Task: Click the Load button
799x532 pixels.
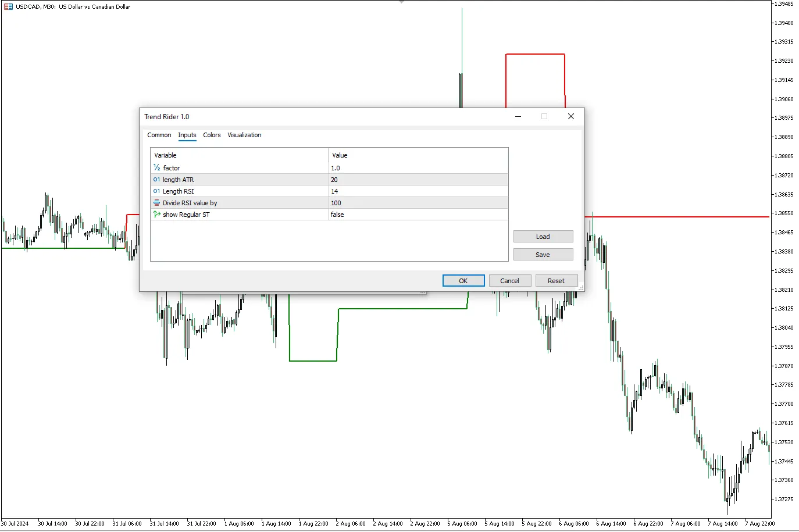Action: tap(543, 237)
